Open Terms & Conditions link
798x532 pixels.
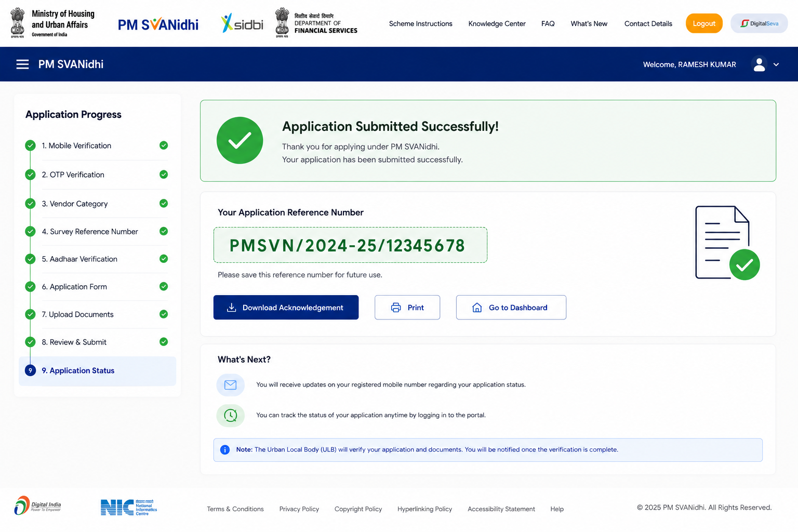[235, 509]
